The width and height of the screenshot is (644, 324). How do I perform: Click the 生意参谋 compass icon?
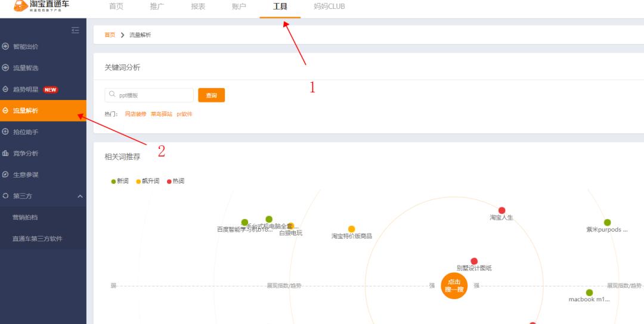pos(5,175)
